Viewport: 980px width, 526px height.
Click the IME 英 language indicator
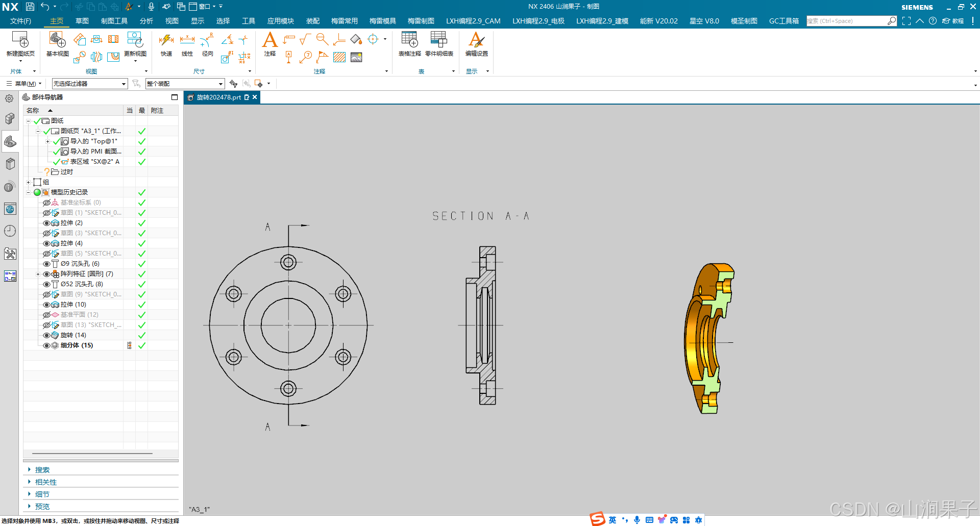tap(612, 520)
